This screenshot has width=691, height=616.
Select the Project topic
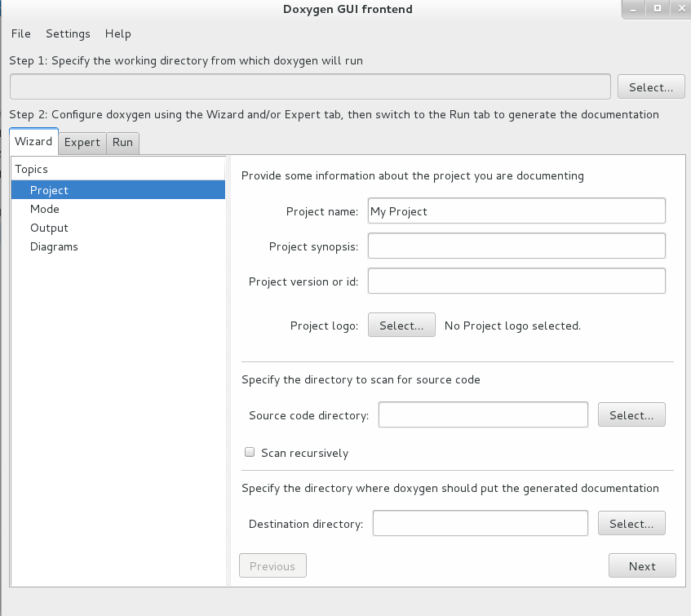point(118,190)
